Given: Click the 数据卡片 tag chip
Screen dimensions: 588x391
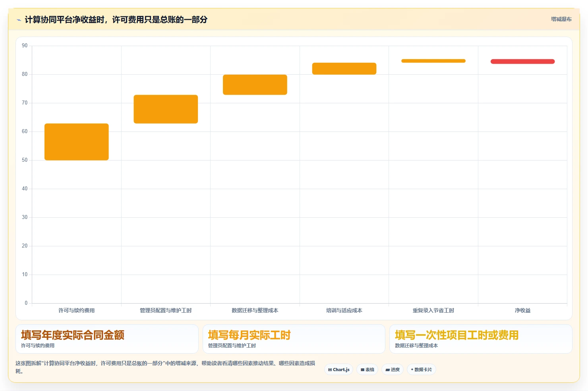Looking at the screenshot, I should pos(422,370).
